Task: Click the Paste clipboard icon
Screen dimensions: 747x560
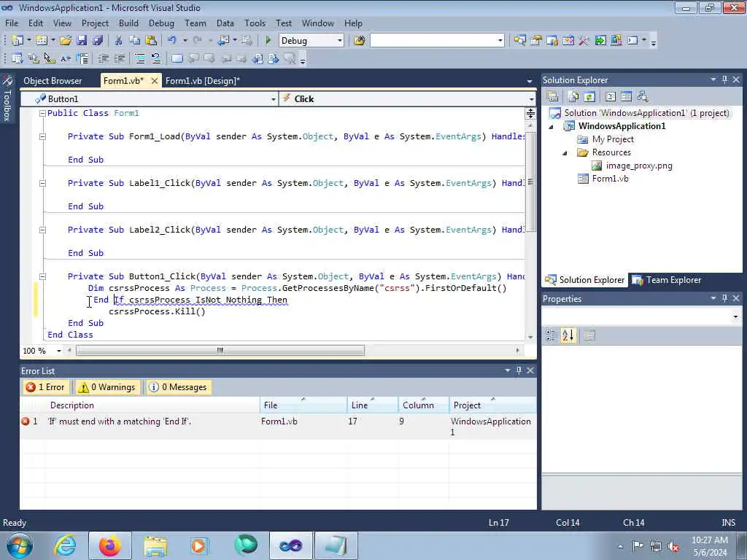Action: 151,41
